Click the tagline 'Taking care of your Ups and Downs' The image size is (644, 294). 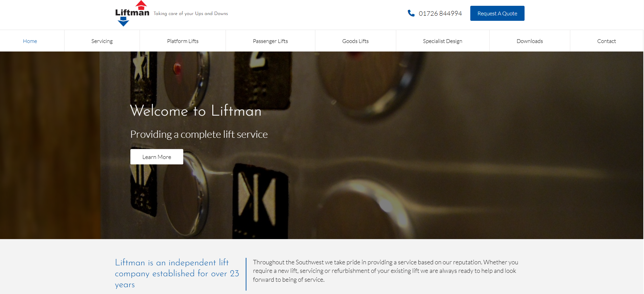point(191,14)
